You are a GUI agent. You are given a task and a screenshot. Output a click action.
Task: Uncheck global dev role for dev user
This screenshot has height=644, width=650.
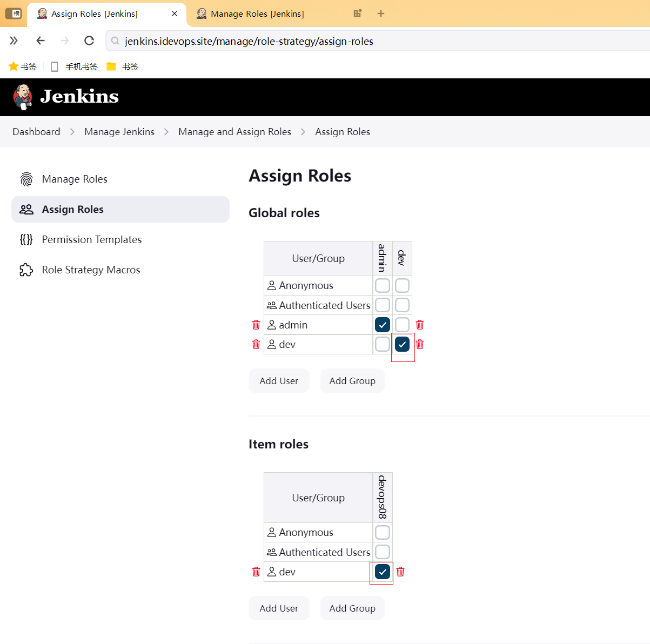(402, 344)
